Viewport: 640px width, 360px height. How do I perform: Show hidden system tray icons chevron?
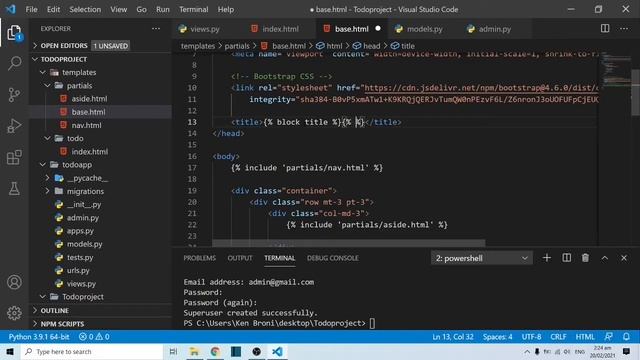click(527, 351)
